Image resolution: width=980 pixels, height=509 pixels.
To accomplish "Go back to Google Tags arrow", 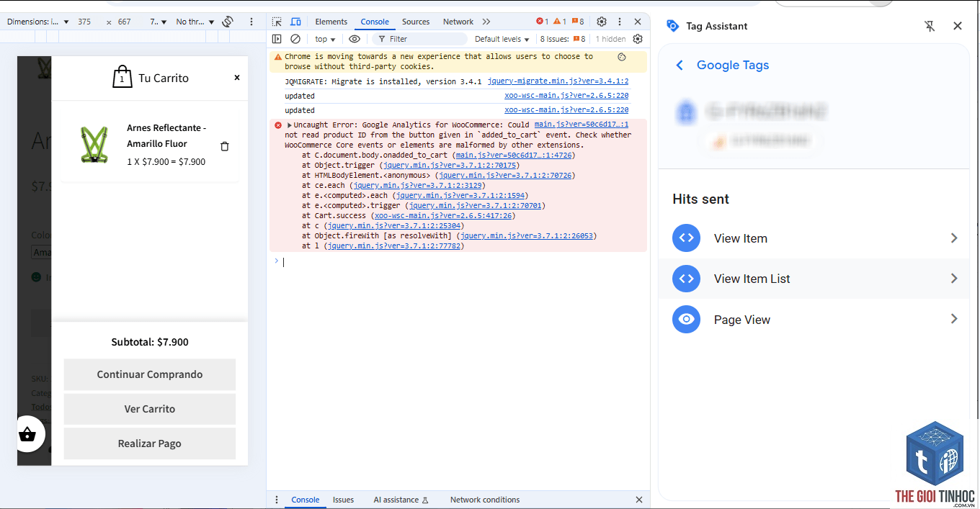I will coord(679,65).
